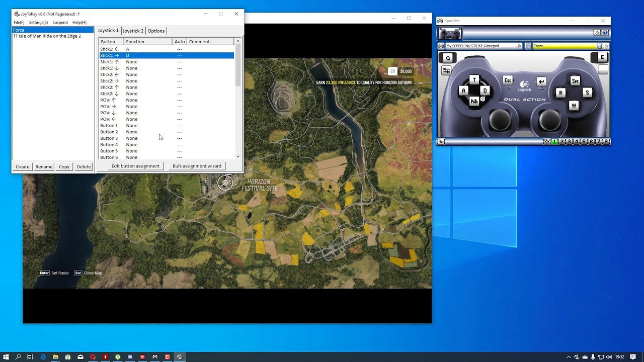This screenshot has width=644, height=362.
Task: Switch to the Options tab
Action: click(156, 31)
